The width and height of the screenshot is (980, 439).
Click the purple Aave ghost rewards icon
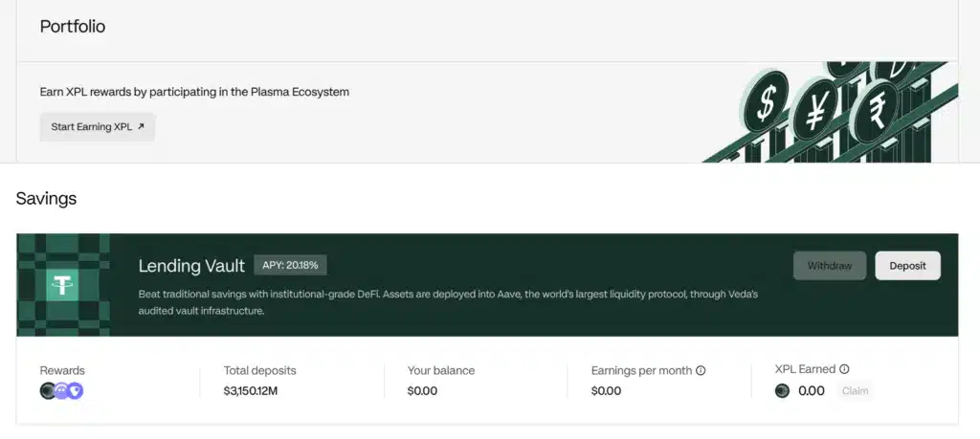pyautogui.click(x=62, y=390)
